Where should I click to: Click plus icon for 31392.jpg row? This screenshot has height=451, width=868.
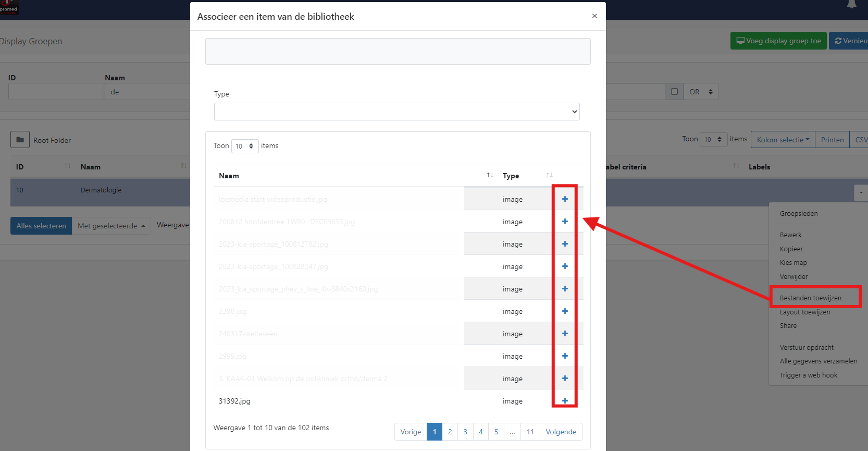(x=565, y=400)
